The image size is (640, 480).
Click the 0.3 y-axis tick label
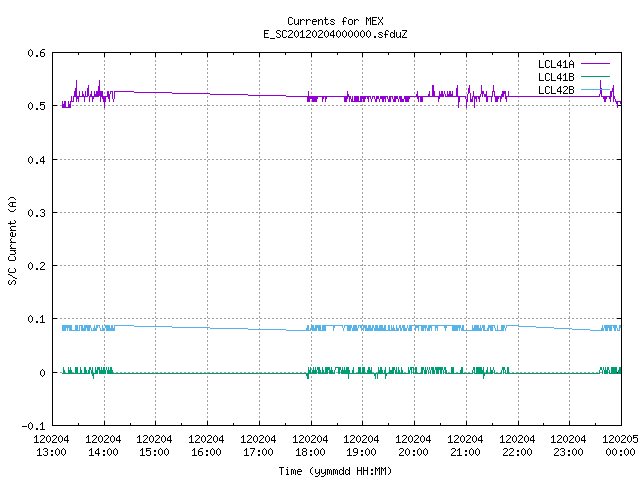pos(36,213)
